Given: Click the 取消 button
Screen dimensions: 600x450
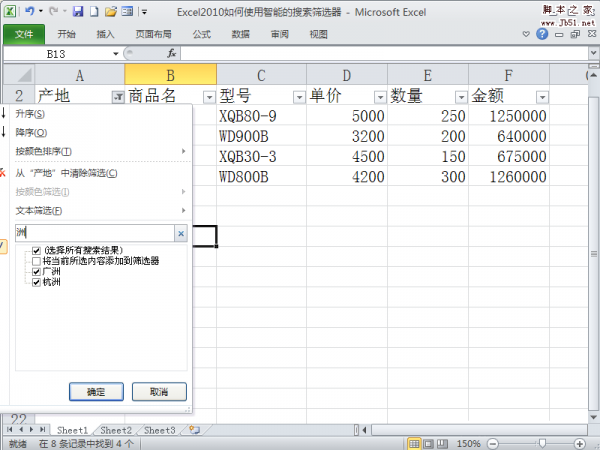Looking at the screenshot, I should pos(159,391).
